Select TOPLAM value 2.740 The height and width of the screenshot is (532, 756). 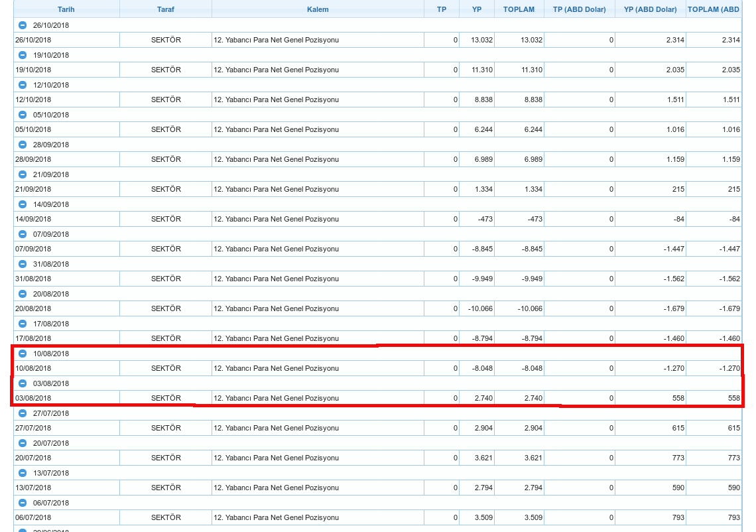519,399
